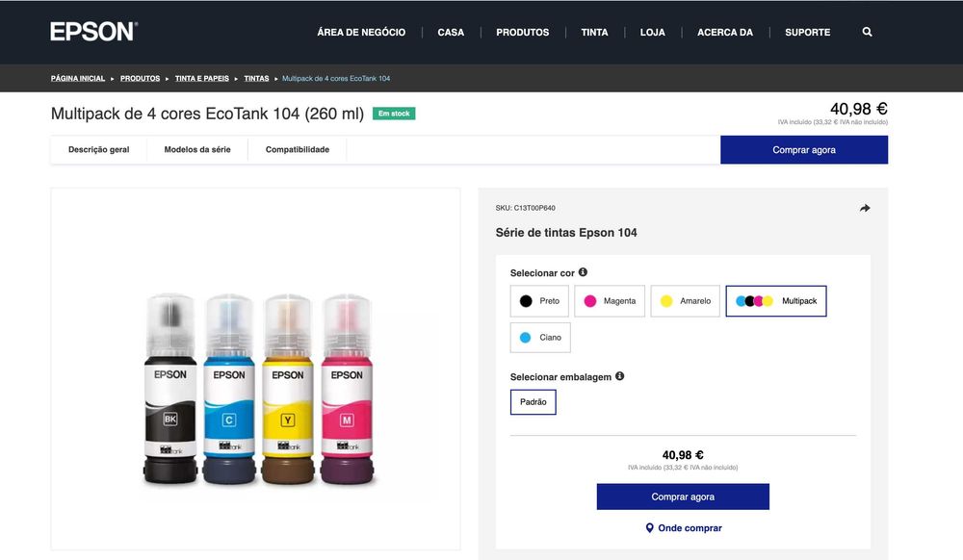Viewport: 963px width, 560px height.
Task: Click the top Comprar agora button
Action: pos(804,150)
